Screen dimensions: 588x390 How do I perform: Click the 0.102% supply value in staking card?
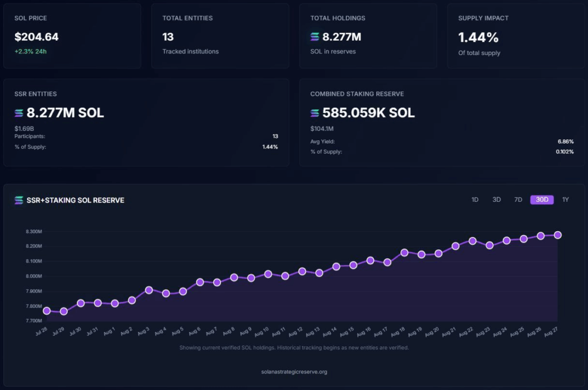tap(565, 152)
